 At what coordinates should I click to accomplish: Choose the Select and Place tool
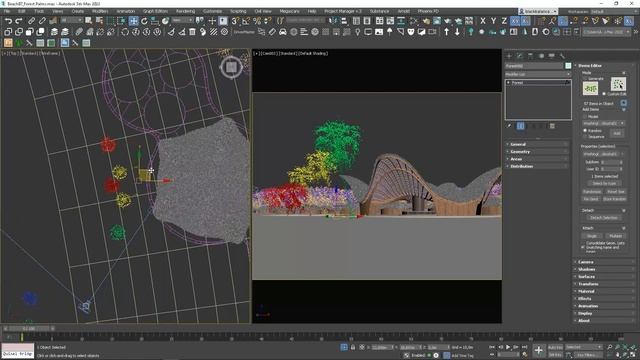tap(165, 20)
